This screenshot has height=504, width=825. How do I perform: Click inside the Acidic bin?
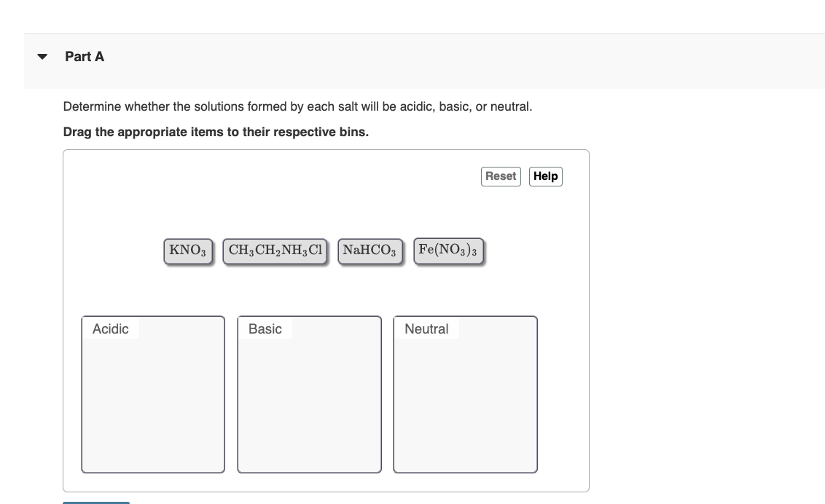tap(152, 401)
